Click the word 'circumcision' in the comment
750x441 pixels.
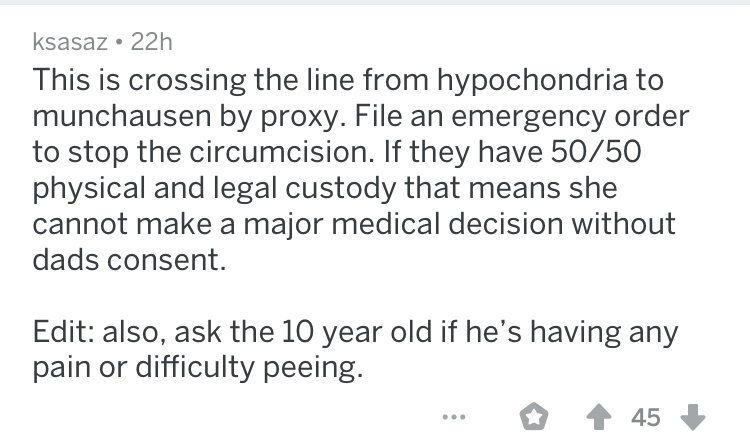pos(280,152)
